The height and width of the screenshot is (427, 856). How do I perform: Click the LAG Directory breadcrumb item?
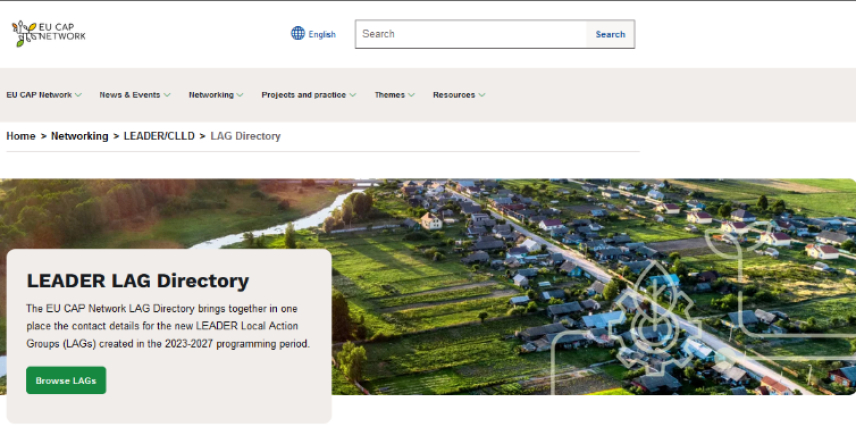pyautogui.click(x=245, y=136)
